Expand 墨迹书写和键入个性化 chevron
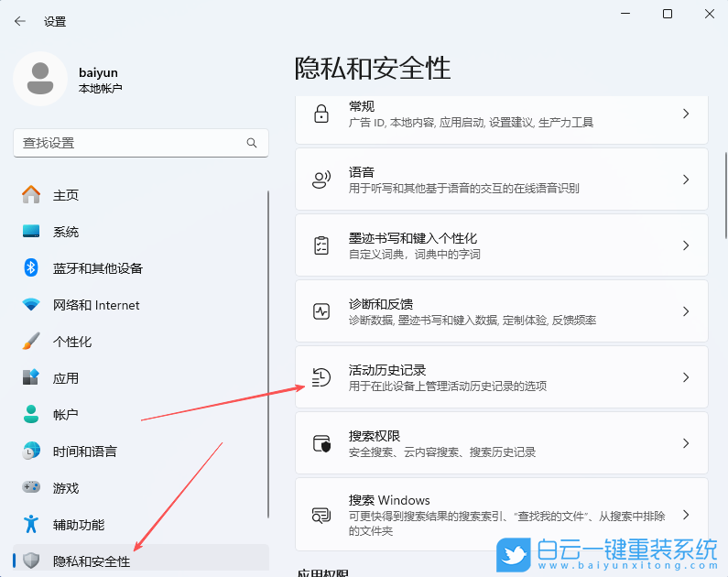This screenshot has height=577, width=728. (x=686, y=245)
